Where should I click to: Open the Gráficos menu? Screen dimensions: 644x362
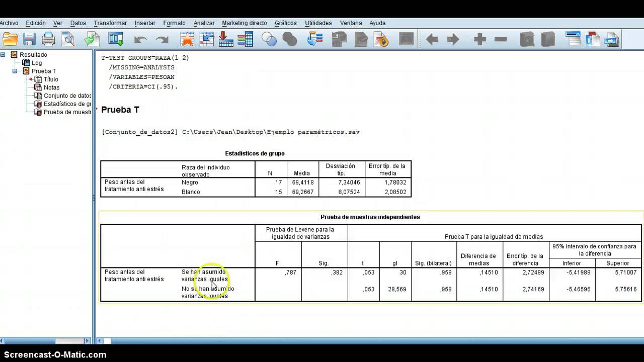tap(286, 23)
